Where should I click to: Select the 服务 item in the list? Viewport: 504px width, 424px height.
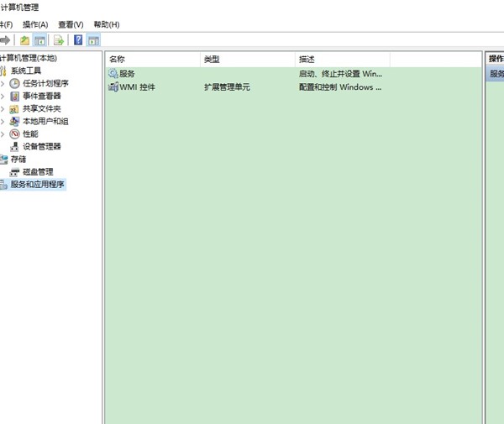[x=127, y=74]
